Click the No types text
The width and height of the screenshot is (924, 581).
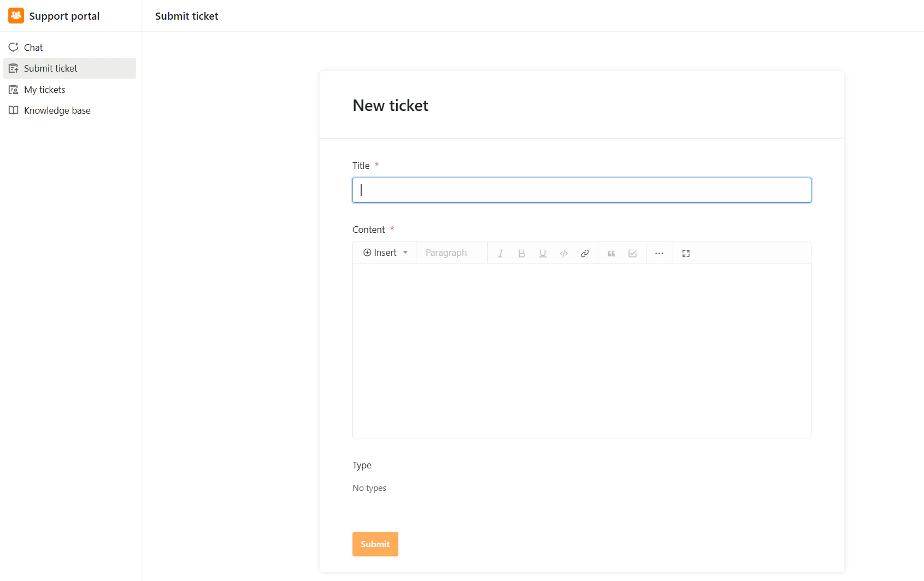tap(369, 488)
